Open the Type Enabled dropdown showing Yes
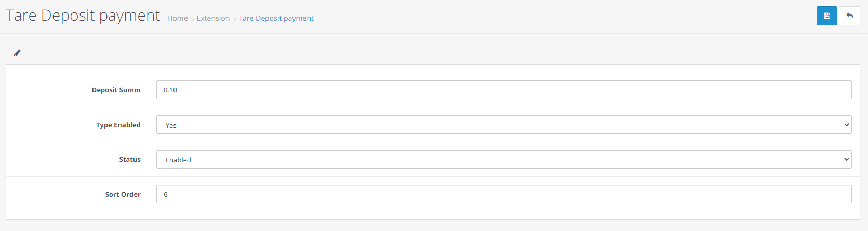The image size is (868, 231). click(504, 125)
